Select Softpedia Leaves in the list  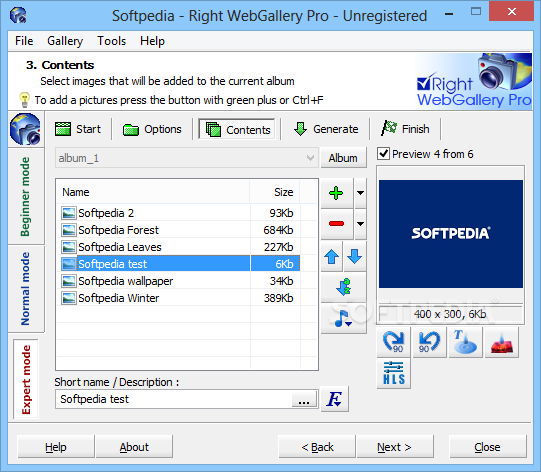[179, 247]
